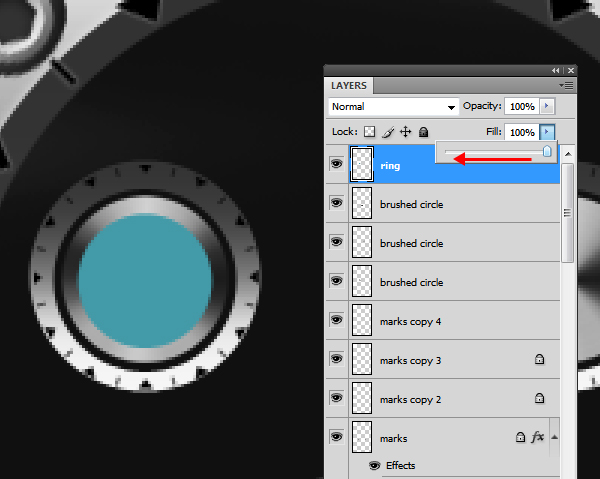Click the lock transparent pixels icon
Viewport: 600px width, 479px height.
369,132
